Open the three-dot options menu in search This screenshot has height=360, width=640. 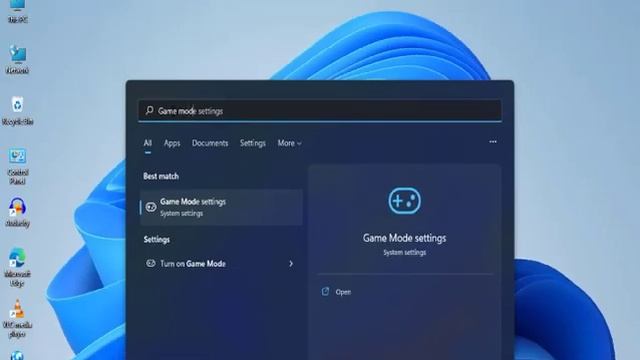pos(493,142)
